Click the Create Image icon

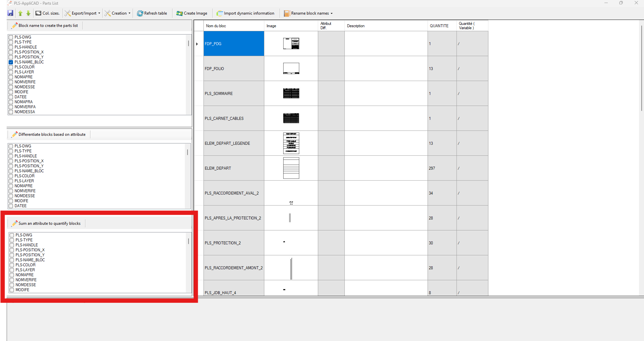(x=180, y=13)
